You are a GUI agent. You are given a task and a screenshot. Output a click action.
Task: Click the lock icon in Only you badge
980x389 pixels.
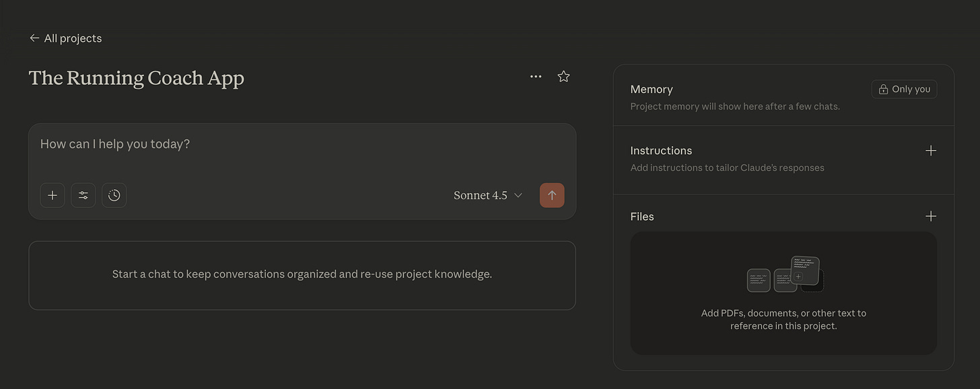click(883, 90)
